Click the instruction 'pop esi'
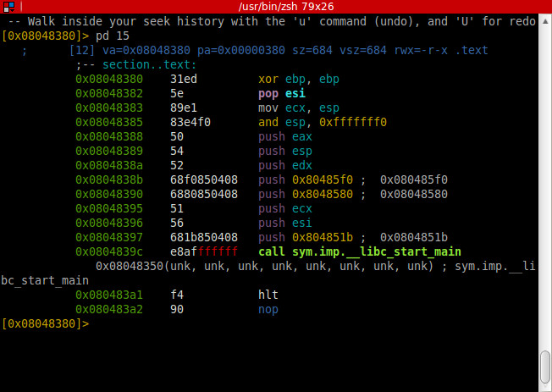 [282, 94]
